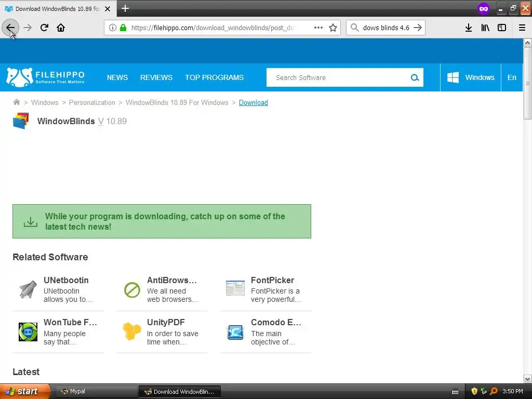Viewport: 532px width, 399px height.
Task: Open a new tab with the plus button
Action: (x=125, y=8)
